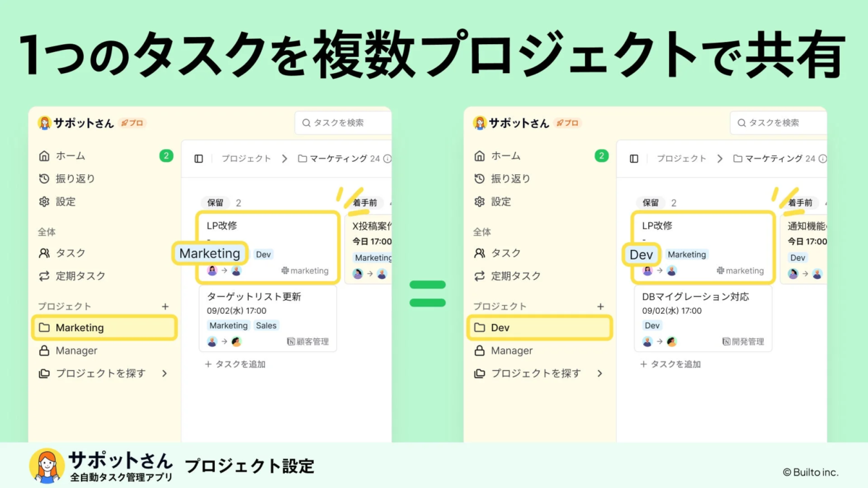This screenshot has width=868, height=488.
Task: Open プロジェクトを探す via its icon
Action: coord(44,371)
